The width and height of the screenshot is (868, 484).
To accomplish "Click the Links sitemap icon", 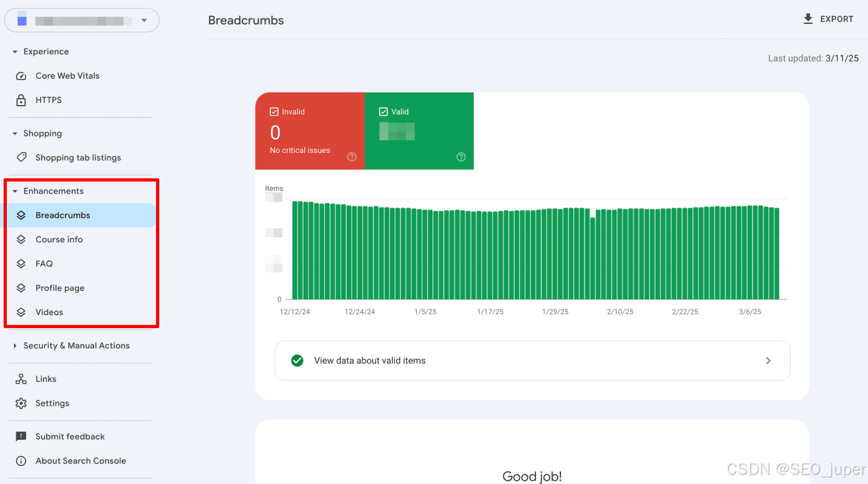I will pyautogui.click(x=21, y=379).
